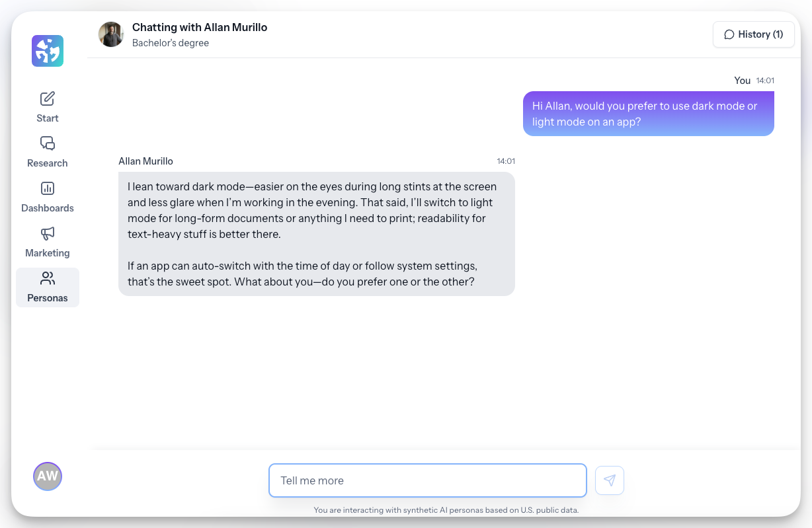The height and width of the screenshot is (528, 812).
Task: Open Allan Murillo's profile photo
Action: (111, 34)
